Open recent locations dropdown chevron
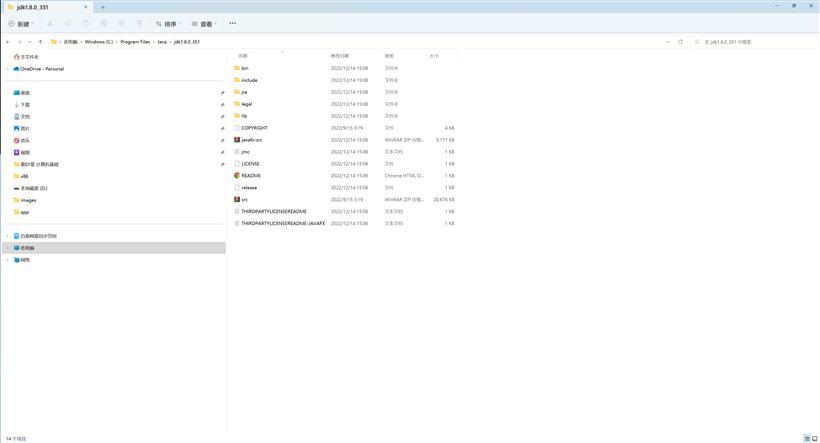Screen dimensions: 820x443 click(x=30, y=42)
